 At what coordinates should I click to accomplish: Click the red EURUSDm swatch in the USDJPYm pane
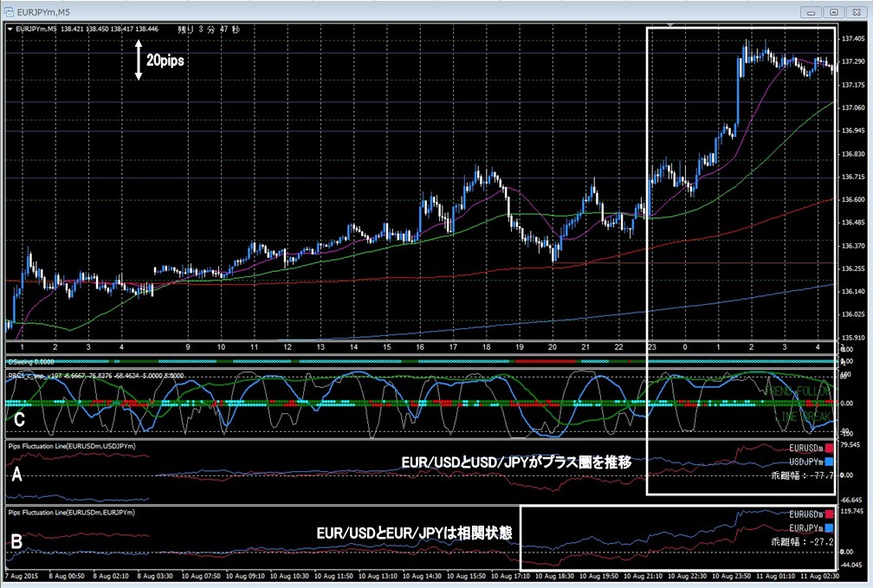830,448
